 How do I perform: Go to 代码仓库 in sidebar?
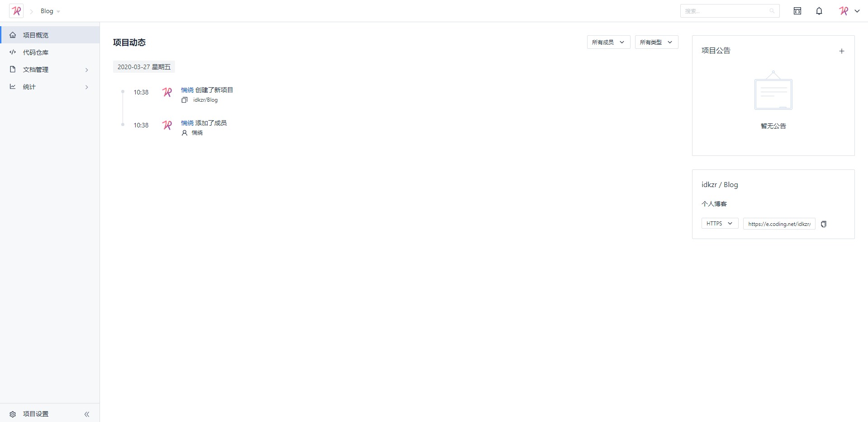36,52
